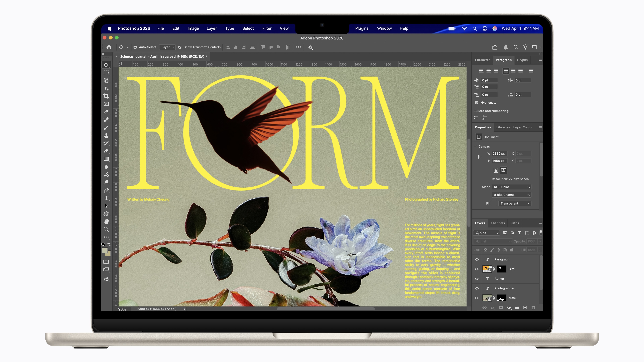Click the share icon in options bar
Screen dimensions: 644x362
(x=495, y=47)
